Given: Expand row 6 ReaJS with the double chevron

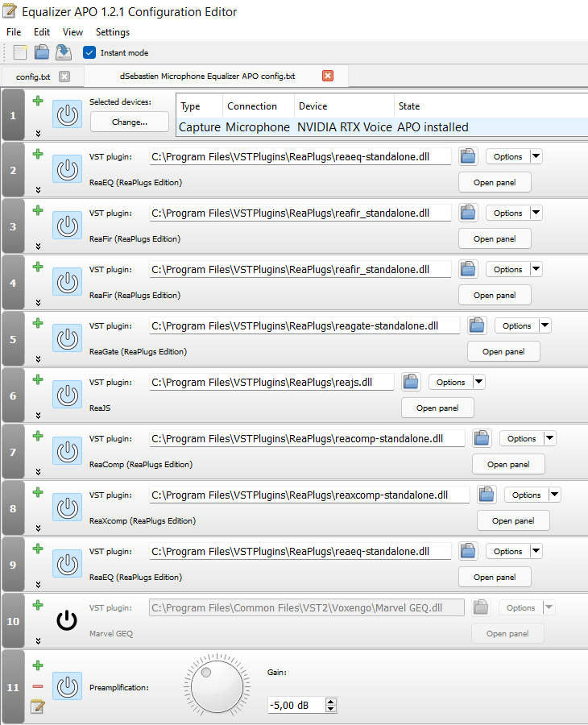Looking at the screenshot, I should coord(39,415).
